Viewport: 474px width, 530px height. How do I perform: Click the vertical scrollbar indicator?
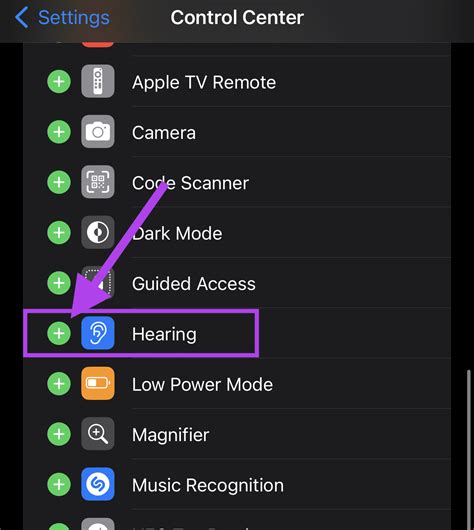(469, 450)
